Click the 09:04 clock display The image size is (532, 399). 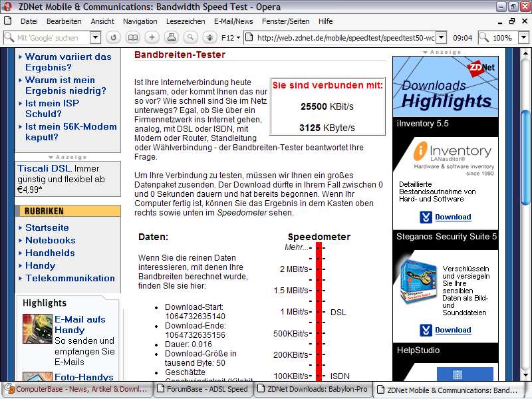pyautogui.click(x=462, y=38)
